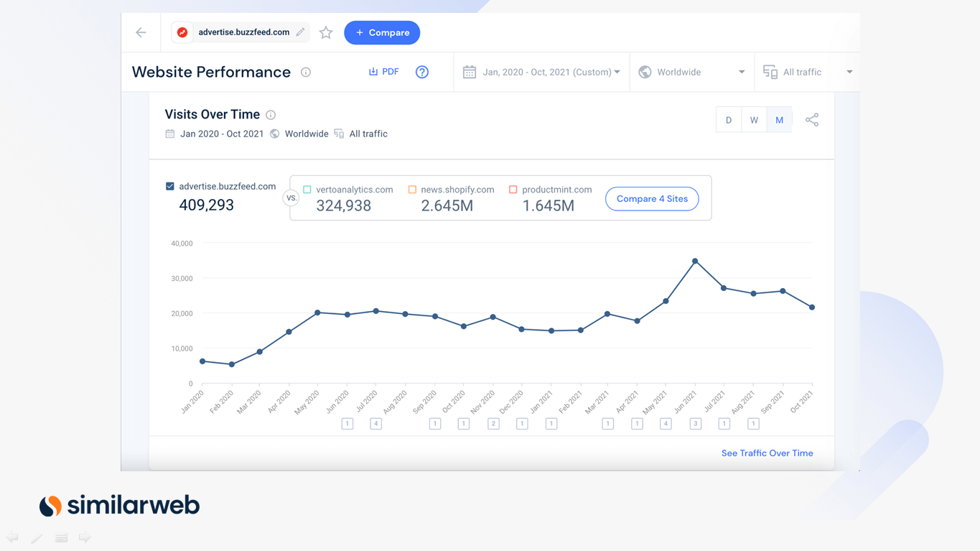Switch to weekly view with W
This screenshot has height=551, width=980.
click(x=754, y=120)
